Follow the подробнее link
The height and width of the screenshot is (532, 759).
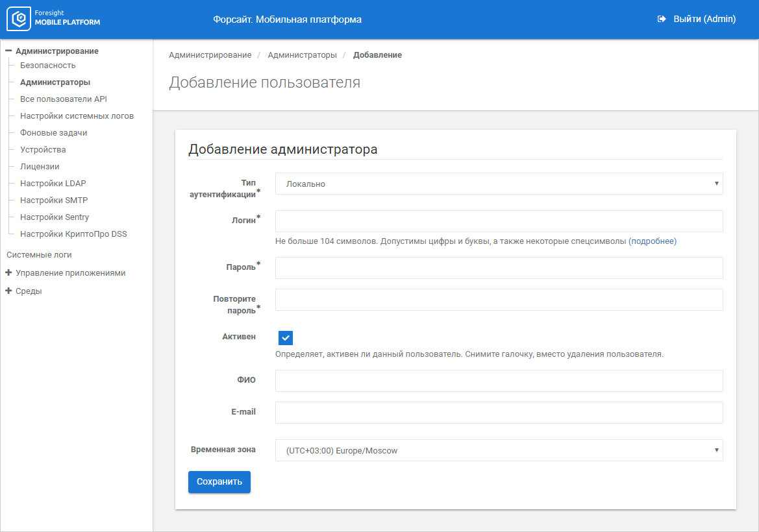[x=652, y=241]
